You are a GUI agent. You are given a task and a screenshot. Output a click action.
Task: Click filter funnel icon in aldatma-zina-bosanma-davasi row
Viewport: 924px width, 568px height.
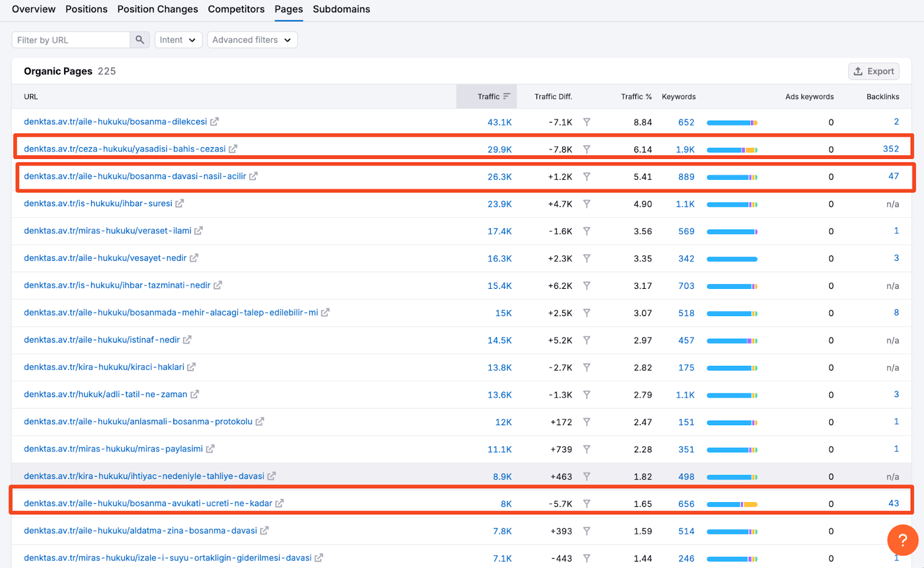point(587,531)
